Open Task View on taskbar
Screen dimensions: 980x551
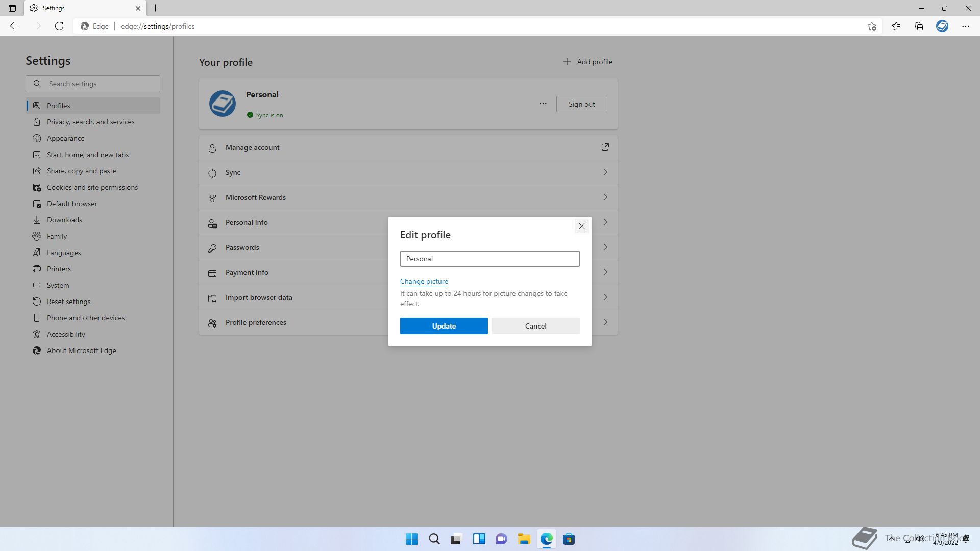[x=456, y=539]
